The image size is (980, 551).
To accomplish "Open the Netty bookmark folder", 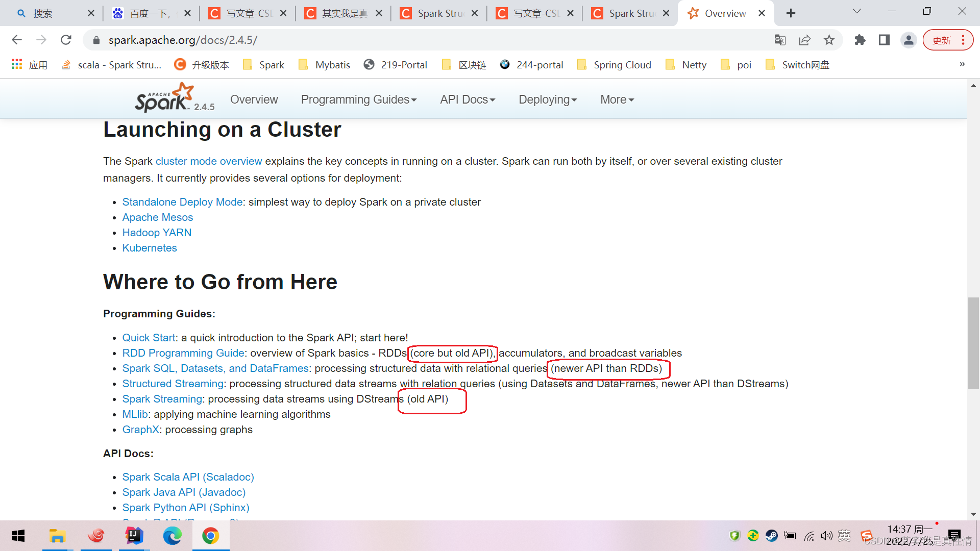I will click(686, 65).
